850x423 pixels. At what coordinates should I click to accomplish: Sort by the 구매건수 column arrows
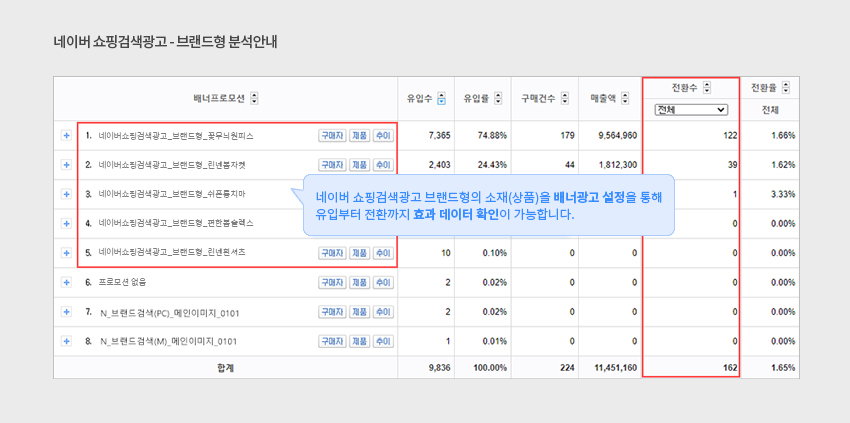point(565,99)
